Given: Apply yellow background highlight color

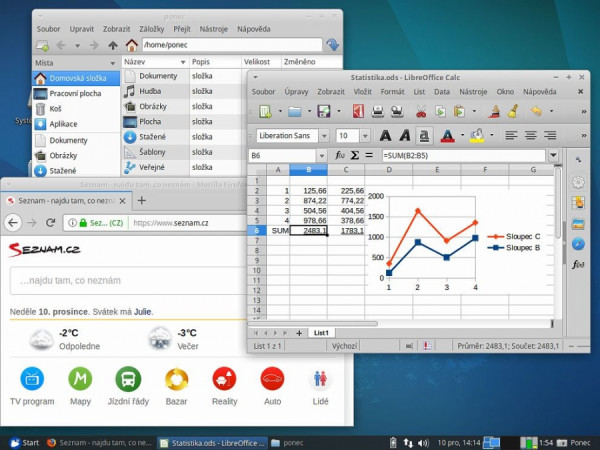Looking at the screenshot, I should [x=477, y=135].
